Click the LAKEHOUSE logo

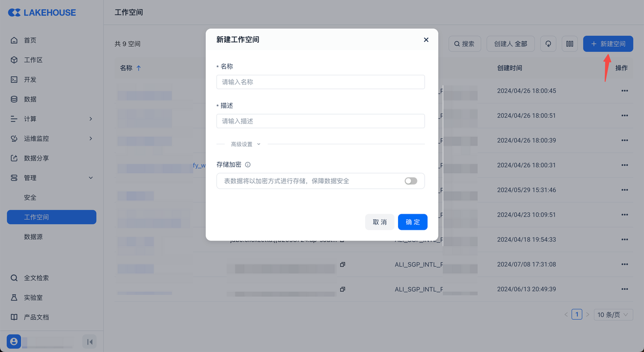click(x=42, y=13)
